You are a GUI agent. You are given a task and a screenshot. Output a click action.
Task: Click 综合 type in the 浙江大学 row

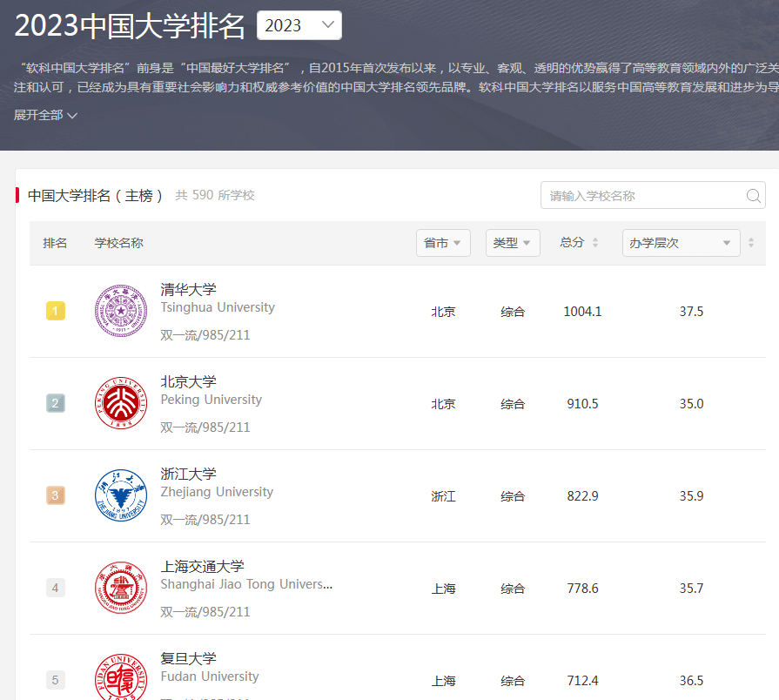[x=513, y=496]
